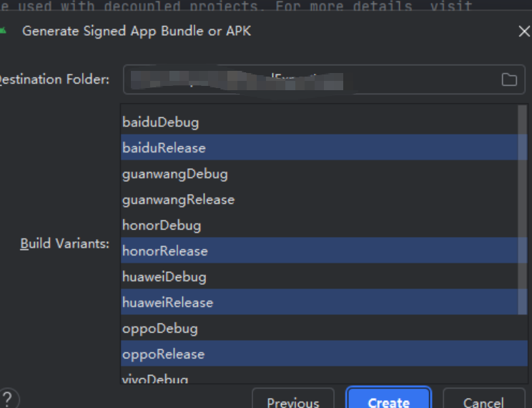Click the Destination Folder path field

point(324,79)
